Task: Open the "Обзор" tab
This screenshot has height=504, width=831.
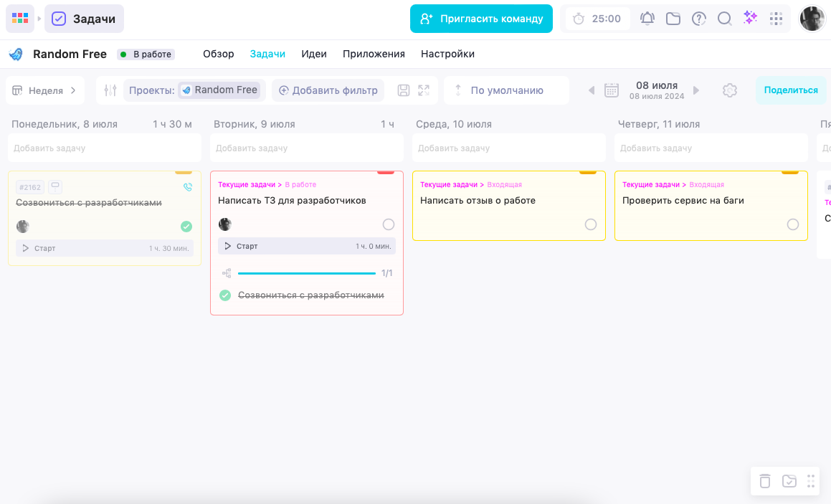Action: [x=219, y=54]
